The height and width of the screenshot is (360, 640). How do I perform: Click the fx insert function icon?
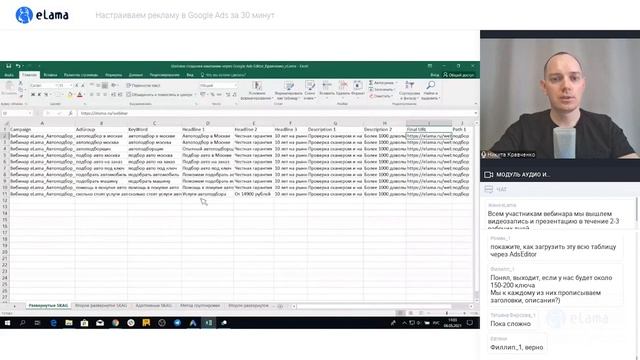[x=70, y=113]
